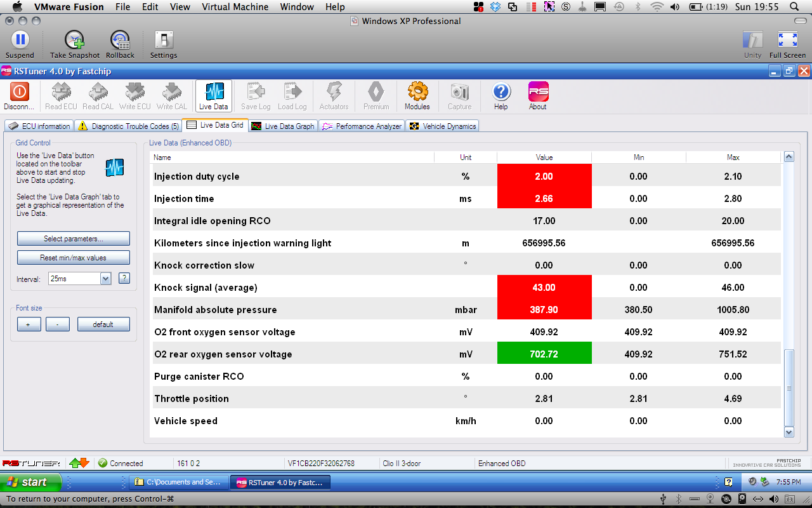
Task: Click the C:\Documents and Se... taskbar button
Action: 178,482
